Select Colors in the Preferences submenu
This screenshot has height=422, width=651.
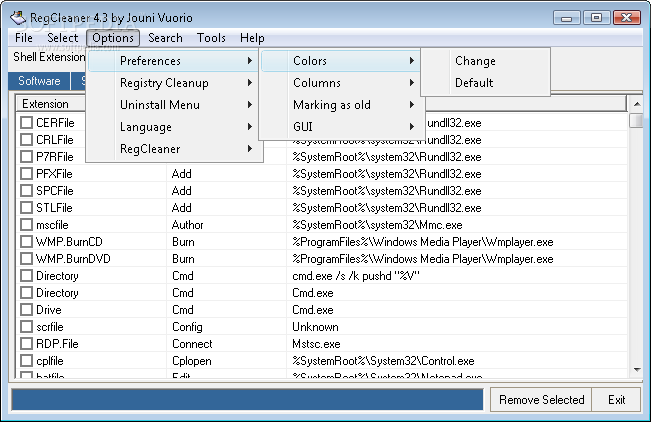click(x=341, y=61)
